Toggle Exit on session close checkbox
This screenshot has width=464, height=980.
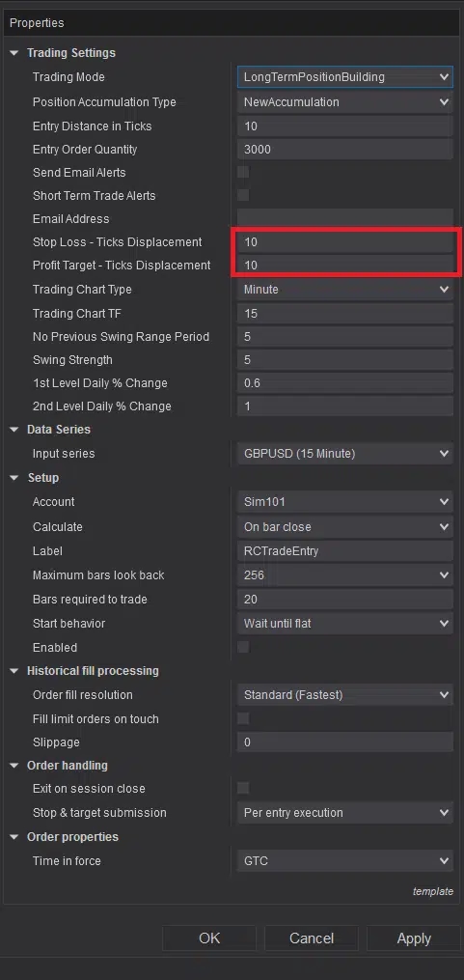[243, 788]
